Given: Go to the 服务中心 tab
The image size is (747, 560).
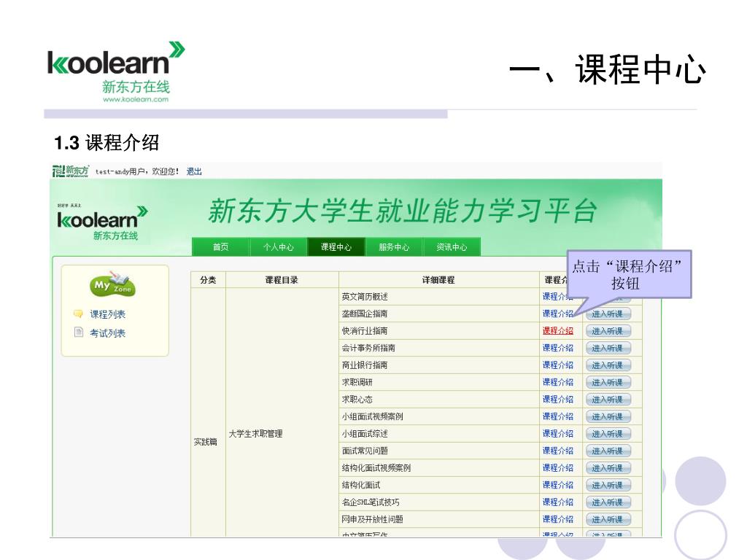Looking at the screenshot, I should coord(394,246).
